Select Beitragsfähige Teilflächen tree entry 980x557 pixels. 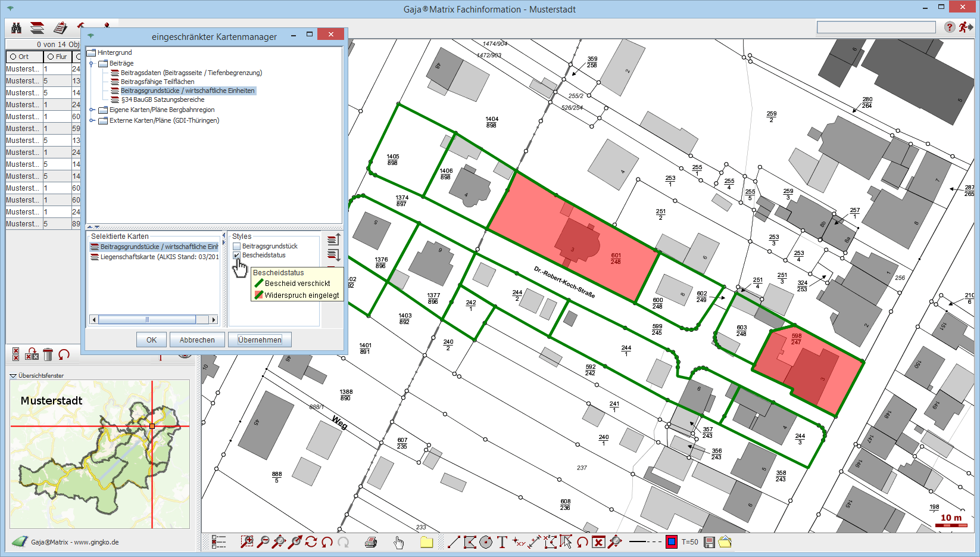pos(157,82)
